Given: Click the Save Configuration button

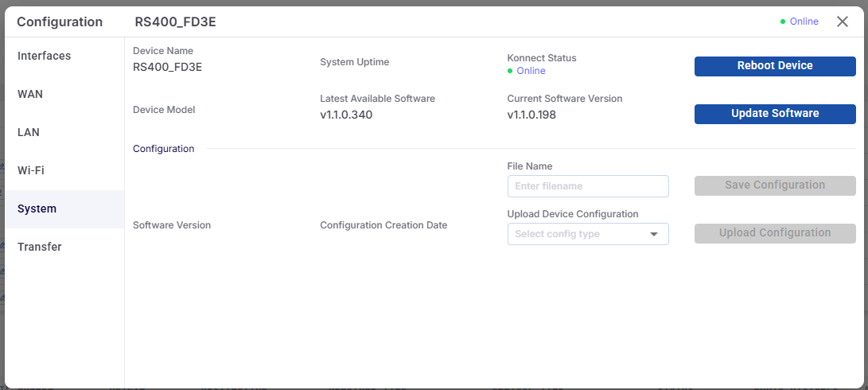Looking at the screenshot, I should coord(775,185).
